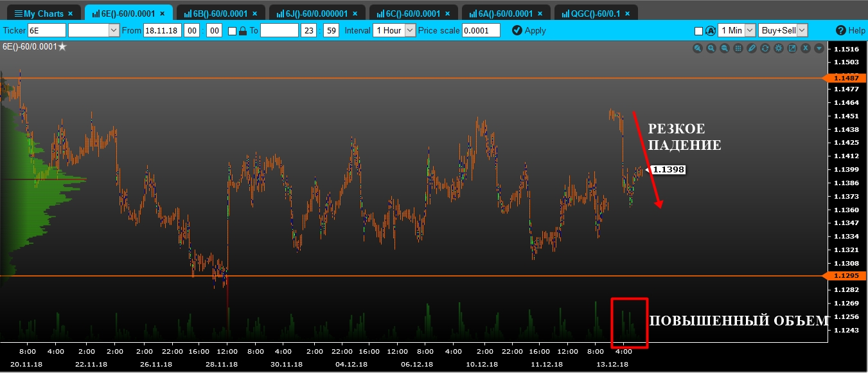Click the orange 1.1295 price level label

click(x=846, y=276)
